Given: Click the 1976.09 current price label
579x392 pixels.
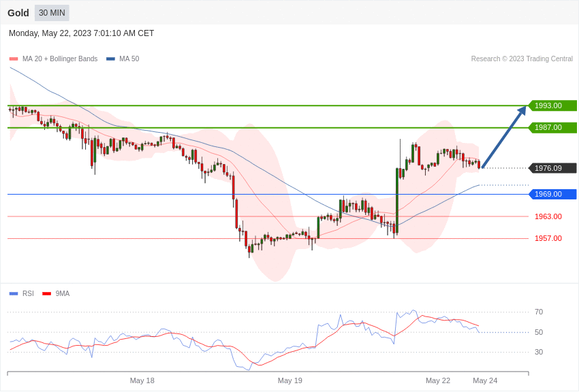Looking at the screenshot, I should point(552,168).
